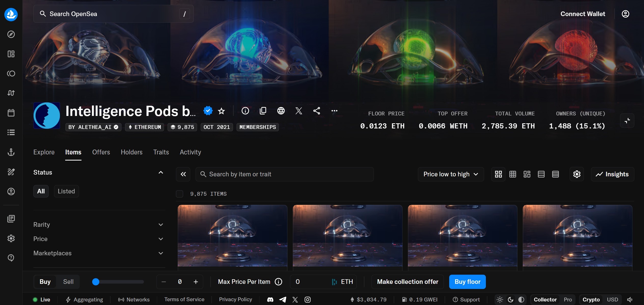Collapse filters with double-chevron icon
The image size is (644, 305).
click(x=183, y=174)
